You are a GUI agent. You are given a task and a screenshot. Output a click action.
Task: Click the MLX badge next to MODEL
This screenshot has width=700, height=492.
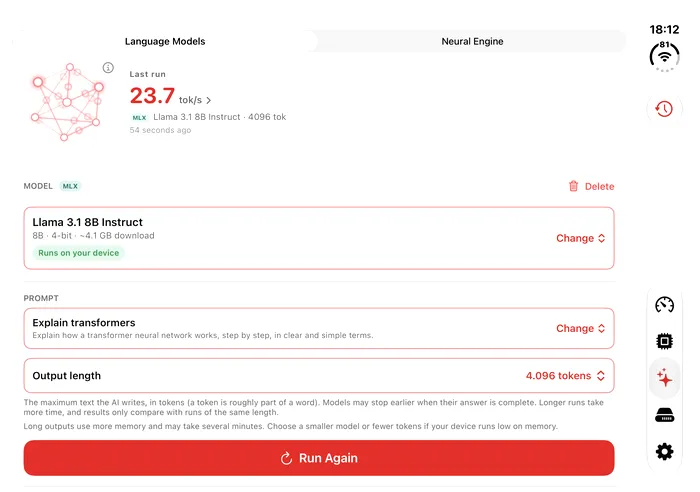[x=70, y=186]
